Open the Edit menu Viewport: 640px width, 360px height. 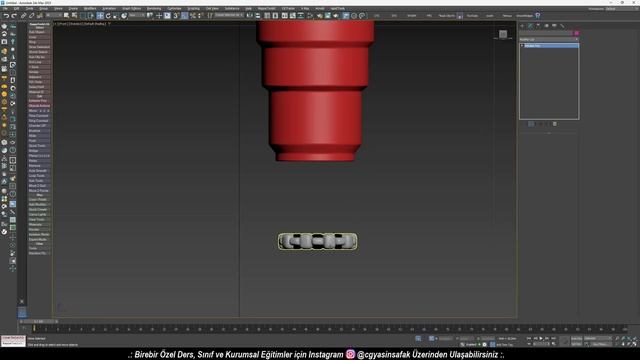pos(16,8)
